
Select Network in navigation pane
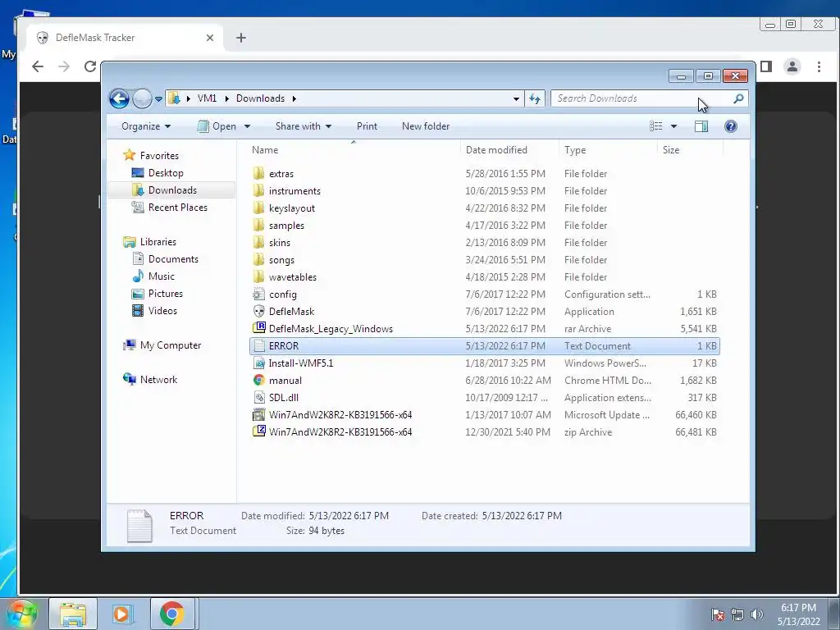tap(158, 379)
